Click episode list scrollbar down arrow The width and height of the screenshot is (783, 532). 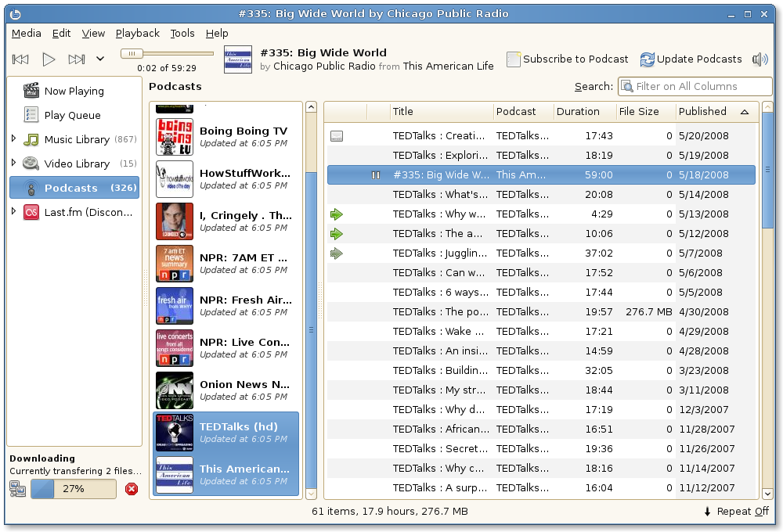tap(767, 494)
